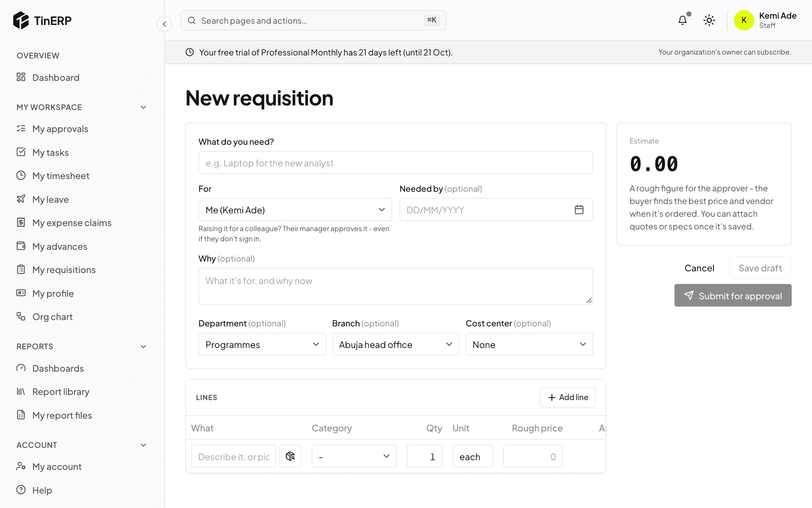Click the Add line button
The width and height of the screenshot is (812, 508).
568,397
